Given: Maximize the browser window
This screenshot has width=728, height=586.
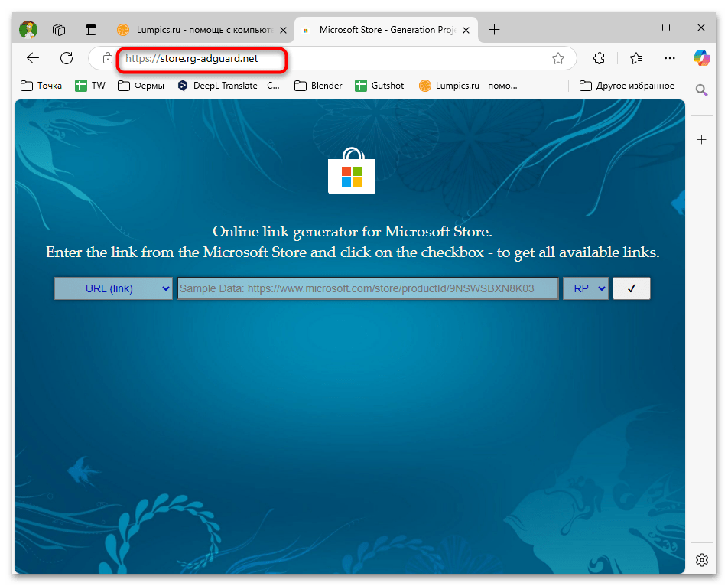Looking at the screenshot, I should [x=666, y=28].
